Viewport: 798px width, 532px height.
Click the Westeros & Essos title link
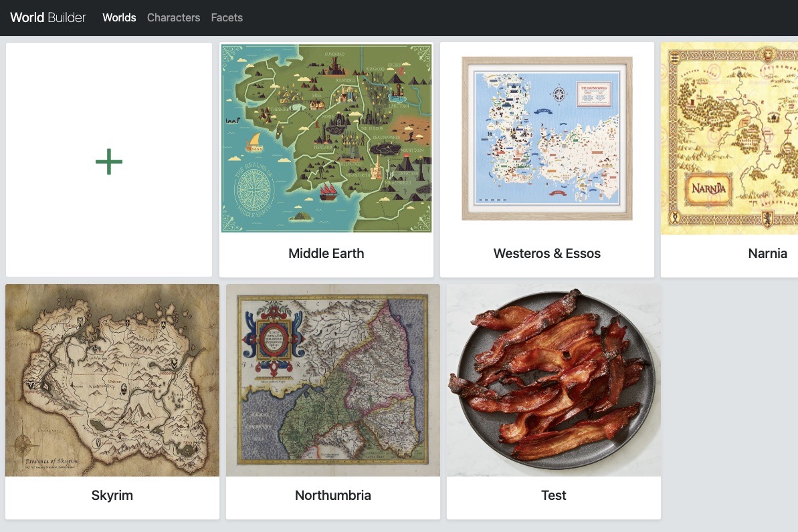546,253
